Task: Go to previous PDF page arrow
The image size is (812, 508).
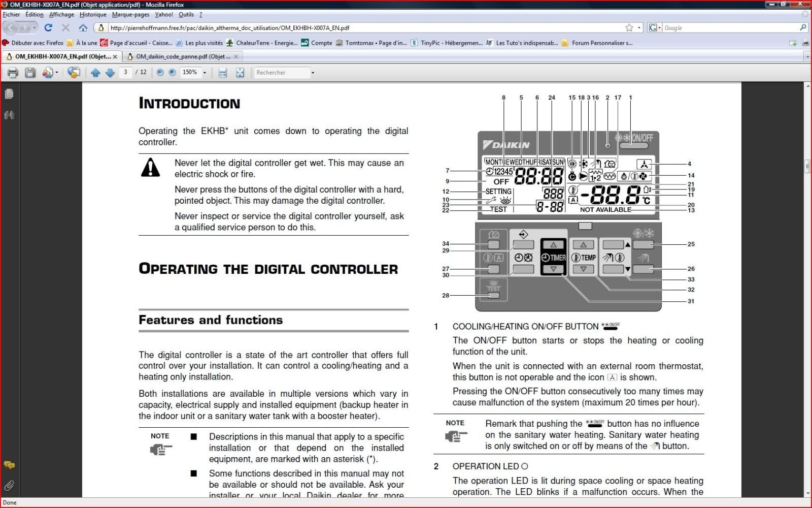Action: tap(95, 73)
